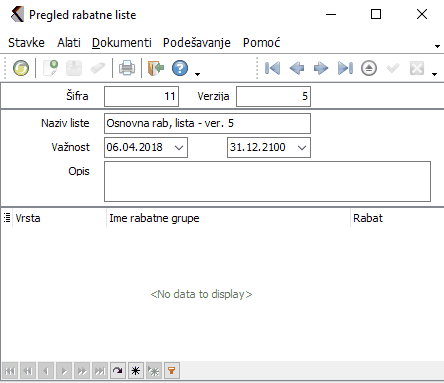Go to the previous record arrow

point(297,68)
